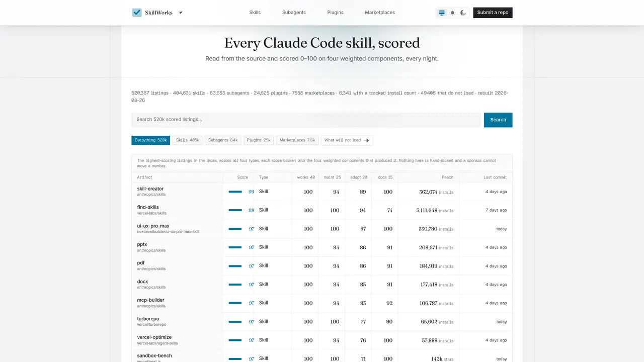This screenshot has height=362, width=644.
Task: Filter by Plugins 25k chip
Action: [259, 140]
